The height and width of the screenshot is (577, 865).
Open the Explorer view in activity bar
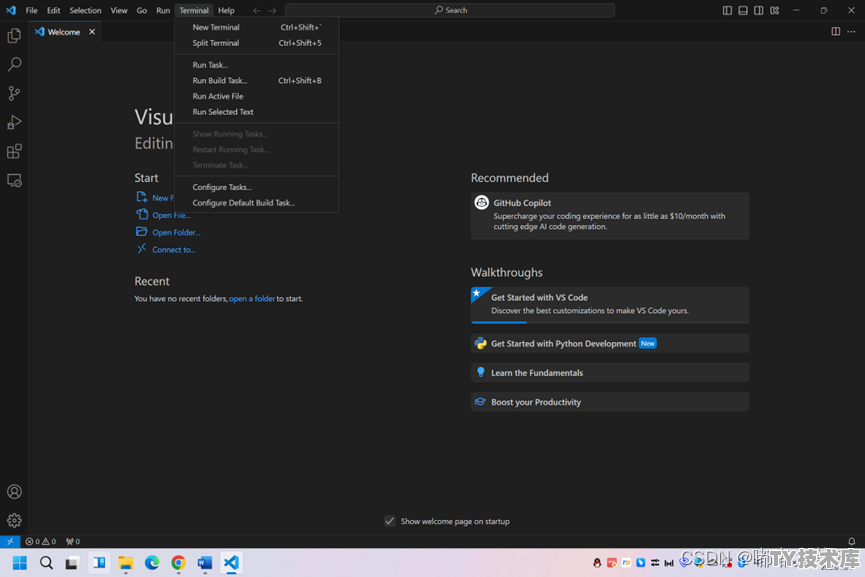(14, 35)
